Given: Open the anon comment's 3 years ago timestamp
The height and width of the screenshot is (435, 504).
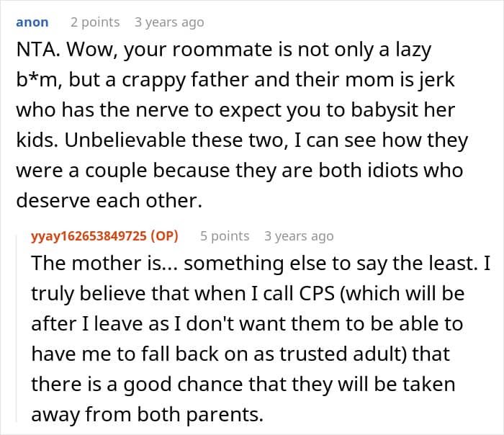Looking at the screenshot, I should point(169,22).
